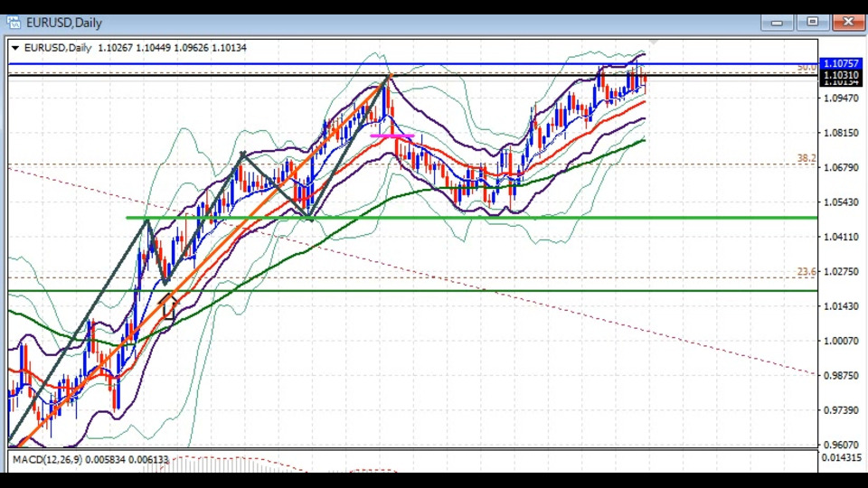Select the OHLC values 1.10267 1.10449 1.09626 1.10134
868x488 pixels.
(172, 48)
